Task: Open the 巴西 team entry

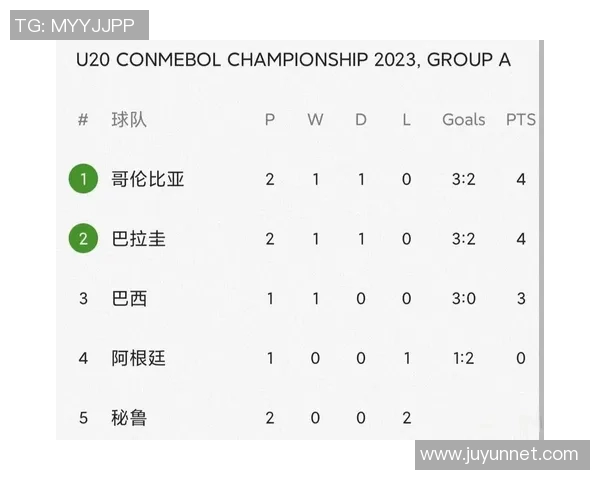Action: 129,298
